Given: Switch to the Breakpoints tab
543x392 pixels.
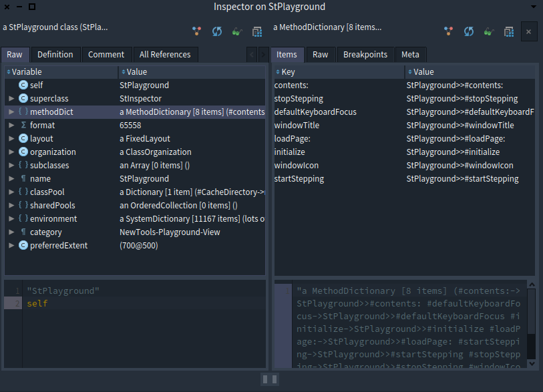Looking at the screenshot, I should [x=365, y=55].
